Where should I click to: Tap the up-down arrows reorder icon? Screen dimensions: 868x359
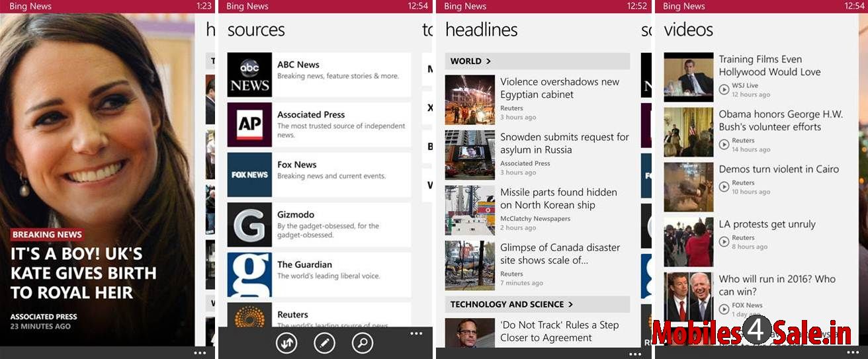286,342
